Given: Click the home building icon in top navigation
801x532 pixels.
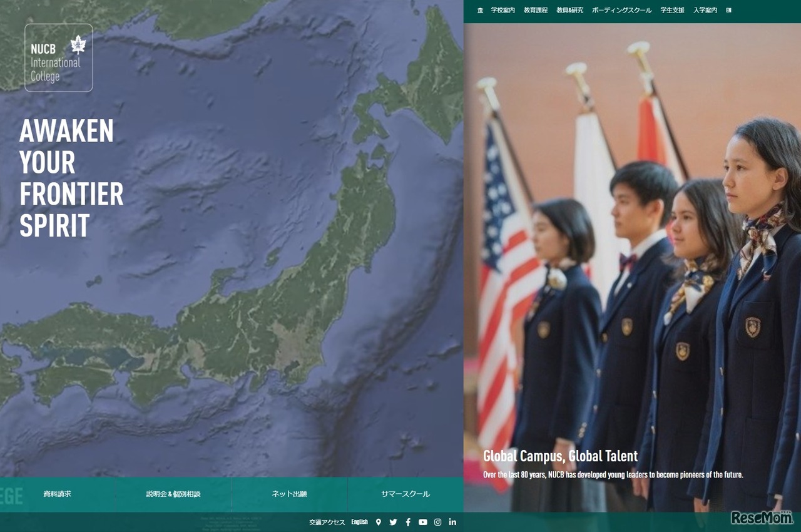Looking at the screenshot, I should pos(480,11).
